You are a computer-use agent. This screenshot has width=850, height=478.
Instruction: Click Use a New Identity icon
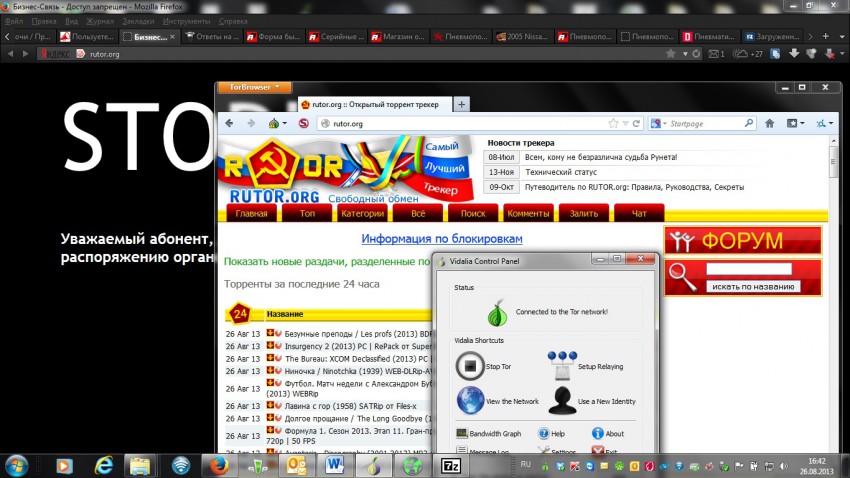pos(561,401)
